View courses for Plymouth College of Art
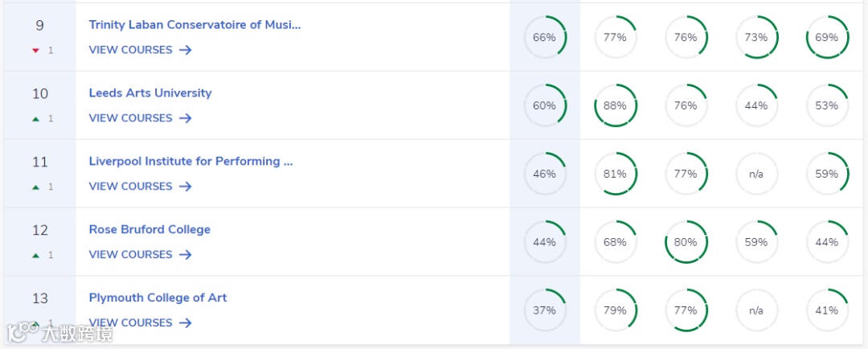Image resolution: width=868 pixels, height=349 pixels. point(131,323)
